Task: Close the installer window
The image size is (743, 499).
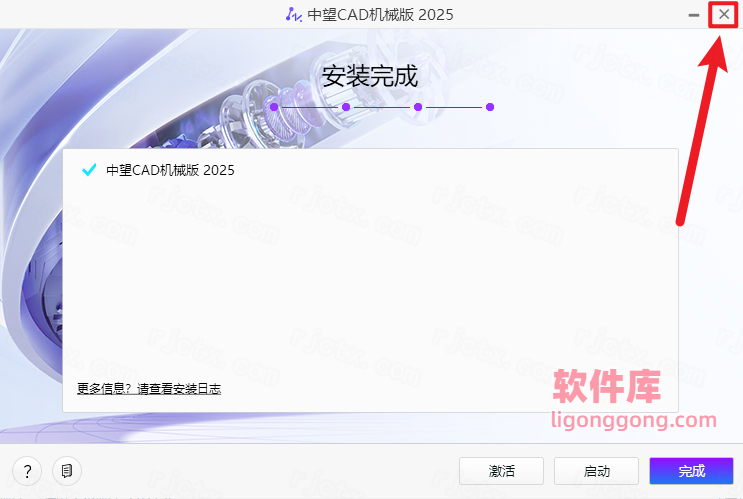Action: pos(724,15)
